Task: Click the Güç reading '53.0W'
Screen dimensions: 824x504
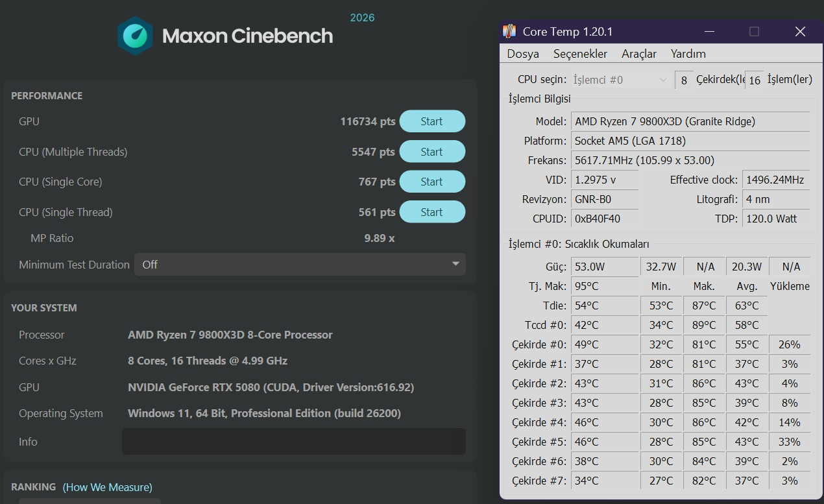Action: point(605,267)
